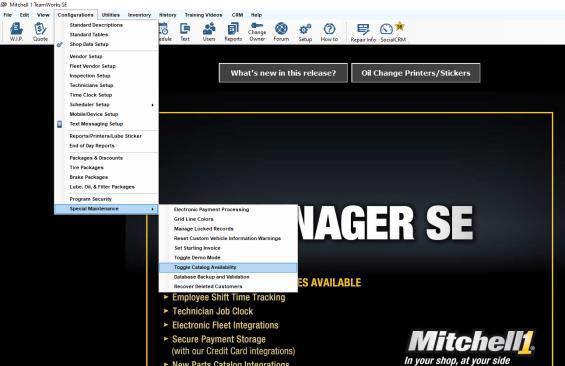Open the Training Videos menu
The height and width of the screenshot is (366, 565).
pos(203,15)
